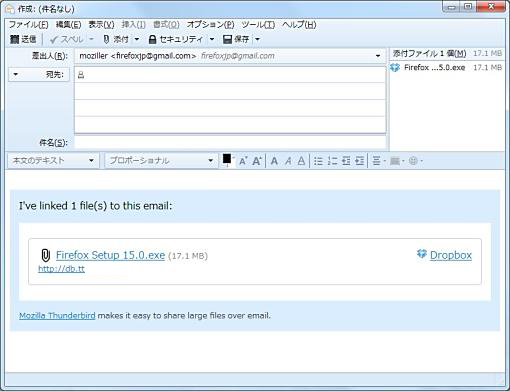Open the ヘルプ(H) menu

[x=299, y=24]
